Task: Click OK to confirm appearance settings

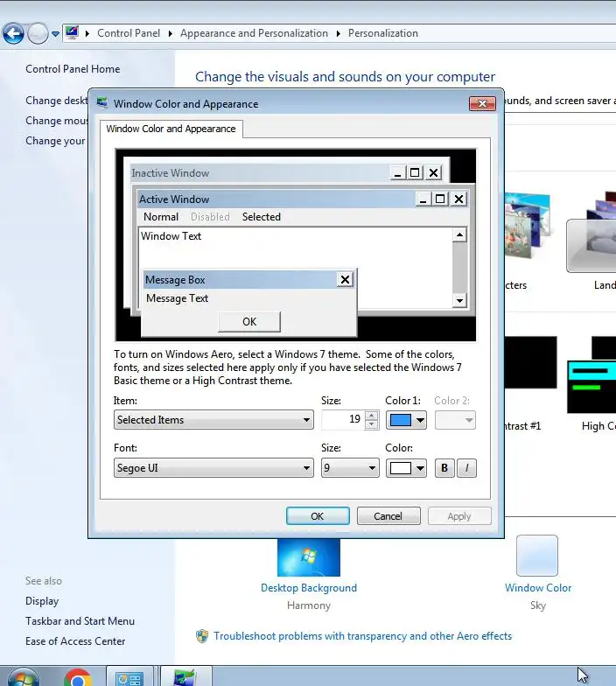Action: point(318,516)
